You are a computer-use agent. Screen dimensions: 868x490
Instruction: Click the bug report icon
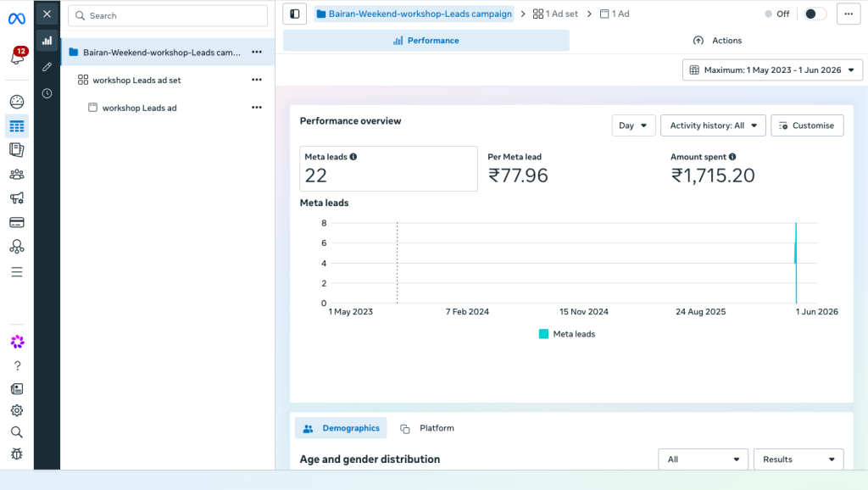pyautogui.click(x=17, y=454)
